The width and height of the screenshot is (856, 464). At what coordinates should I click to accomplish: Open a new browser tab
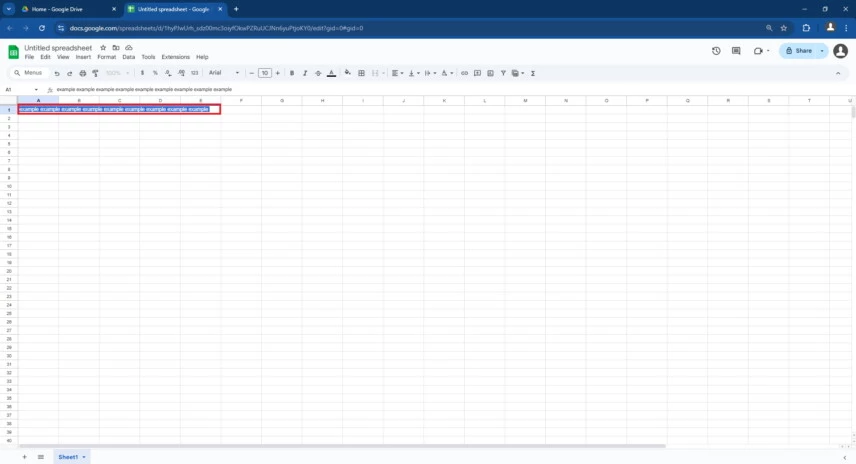(x=236, y=9)
